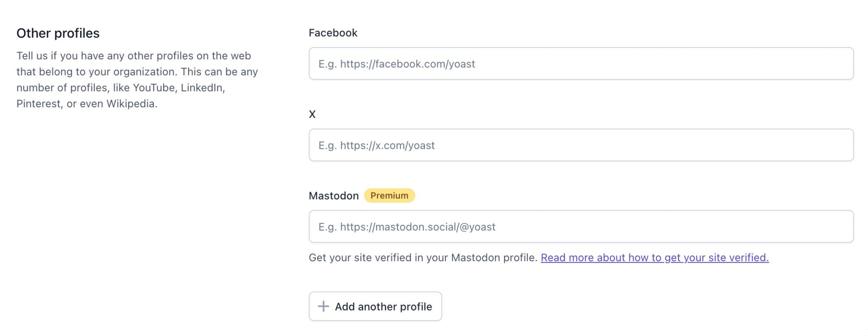Select the Facebook field label
The image size is (868, 330).
333,33
